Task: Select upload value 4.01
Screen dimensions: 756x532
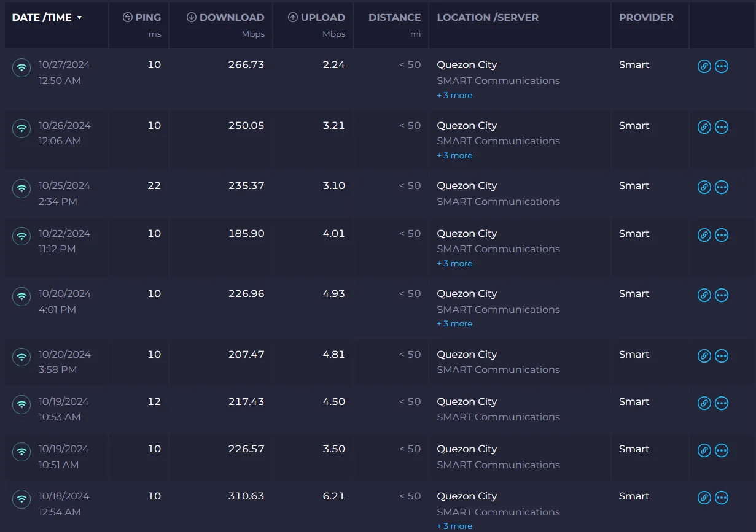Action: point(334,234)
